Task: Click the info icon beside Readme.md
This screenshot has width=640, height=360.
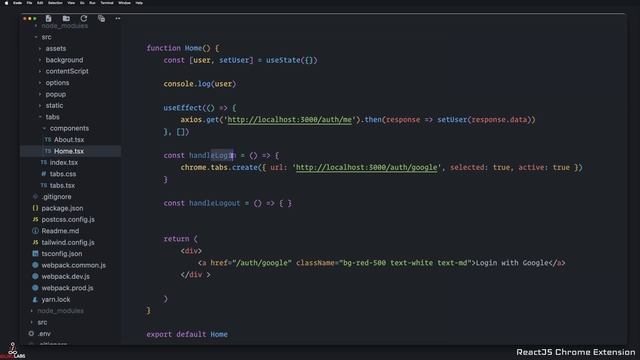Action: (x=35, y=231)
